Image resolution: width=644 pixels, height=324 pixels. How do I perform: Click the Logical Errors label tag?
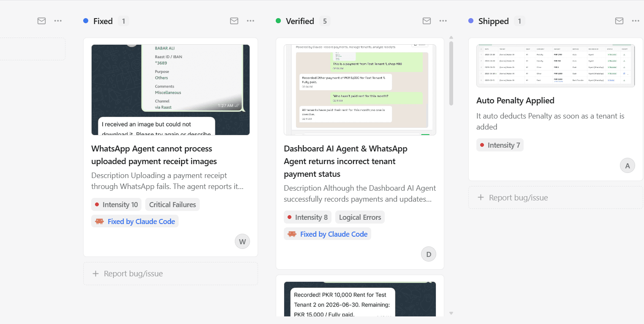[x=360, y=217]
